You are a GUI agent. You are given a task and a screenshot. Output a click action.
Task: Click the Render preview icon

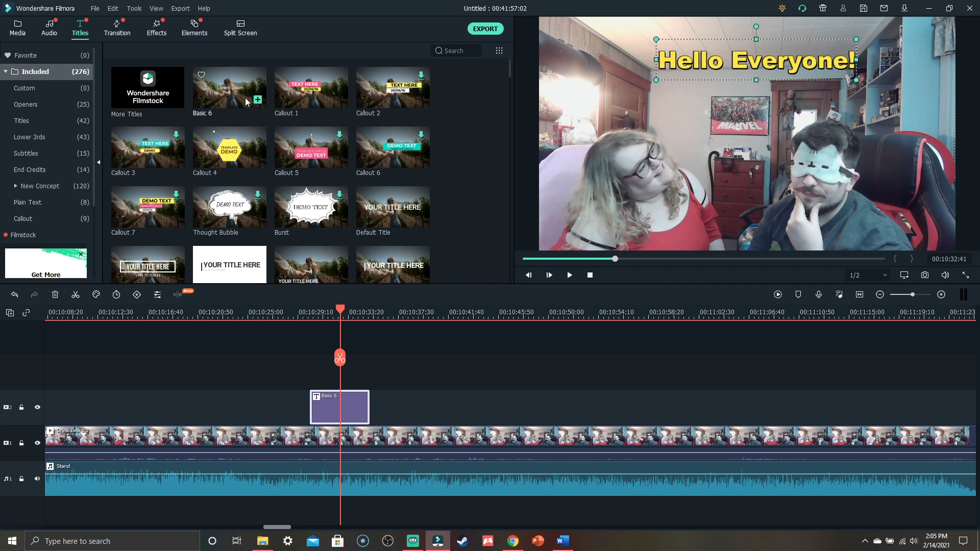(x=778, y=294)
